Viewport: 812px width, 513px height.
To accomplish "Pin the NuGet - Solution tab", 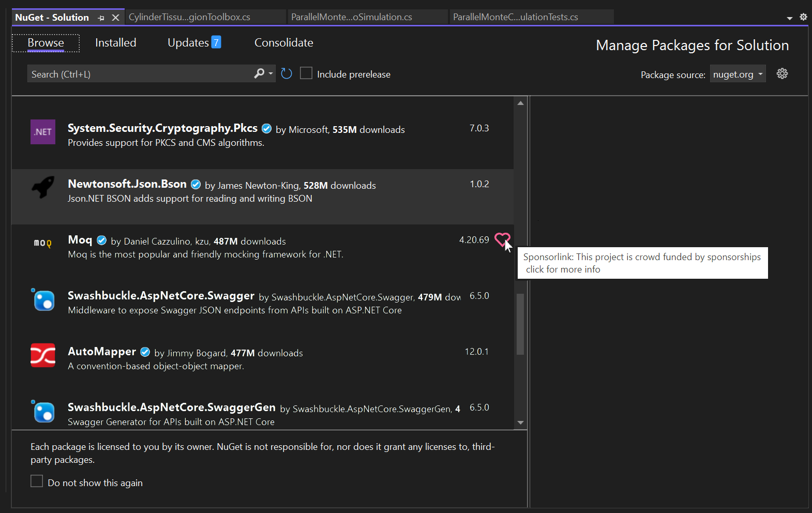I will click(101, 18).
